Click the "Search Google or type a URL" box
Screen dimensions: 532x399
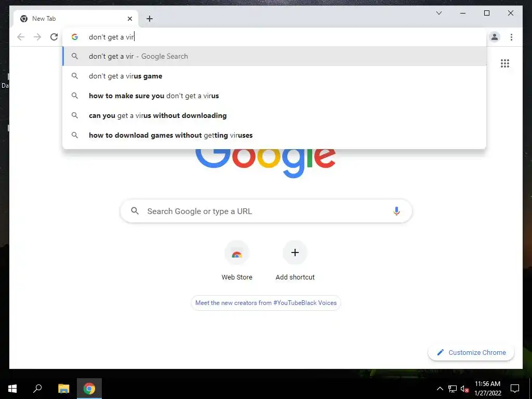[266, 211]
